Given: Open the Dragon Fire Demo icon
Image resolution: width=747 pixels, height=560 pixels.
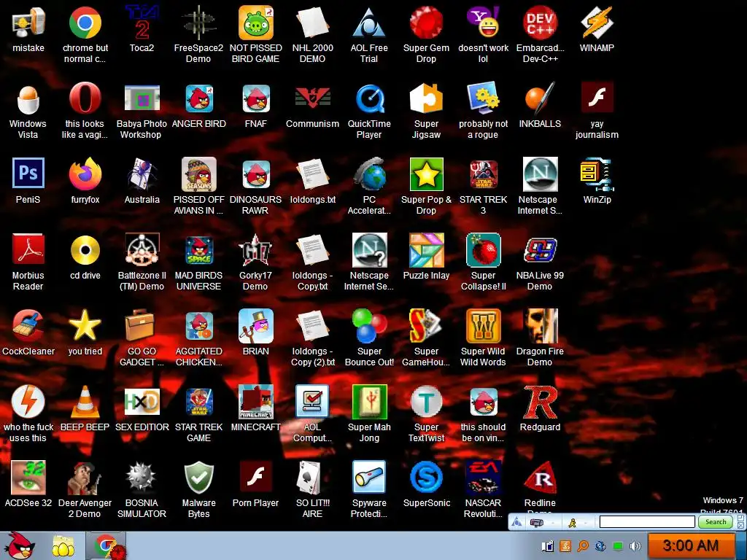Looking at the screenshot, I should pos(541,326).
